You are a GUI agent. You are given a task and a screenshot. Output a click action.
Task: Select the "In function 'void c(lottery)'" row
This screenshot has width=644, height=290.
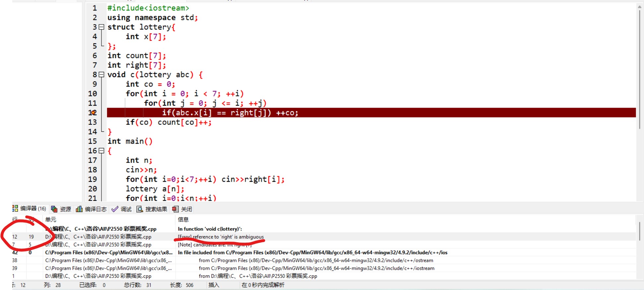point(324,229)
